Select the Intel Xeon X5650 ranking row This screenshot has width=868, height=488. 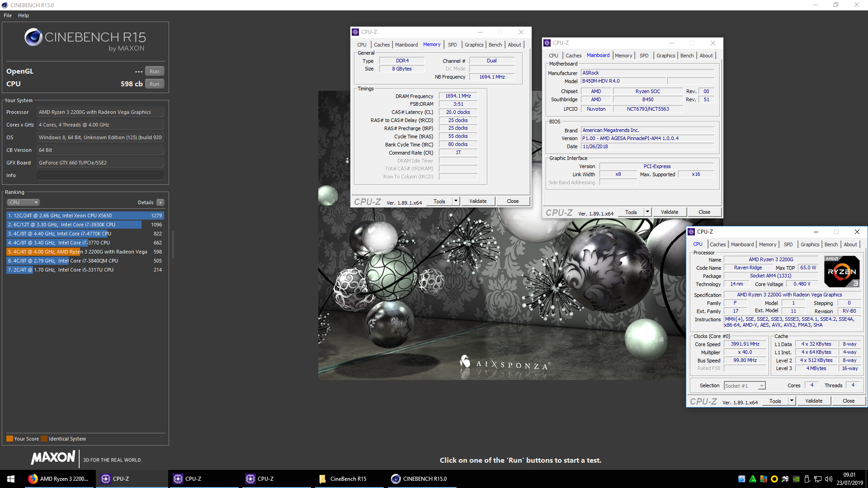click(85, 216)
